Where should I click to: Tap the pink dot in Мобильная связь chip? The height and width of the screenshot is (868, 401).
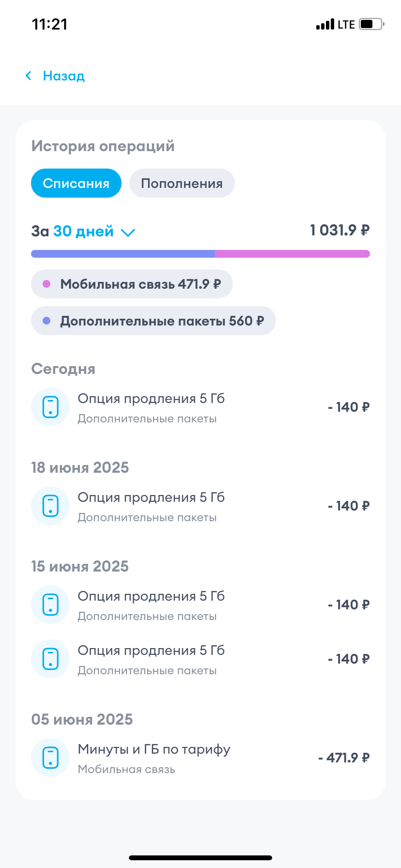pyautogui.click(x=47, y=284)
